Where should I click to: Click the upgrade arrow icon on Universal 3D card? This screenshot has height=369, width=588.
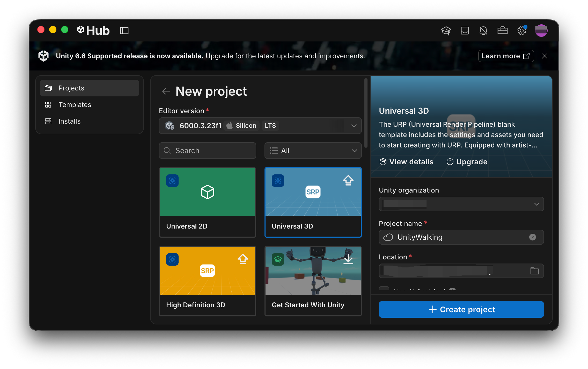coord(348,180)
